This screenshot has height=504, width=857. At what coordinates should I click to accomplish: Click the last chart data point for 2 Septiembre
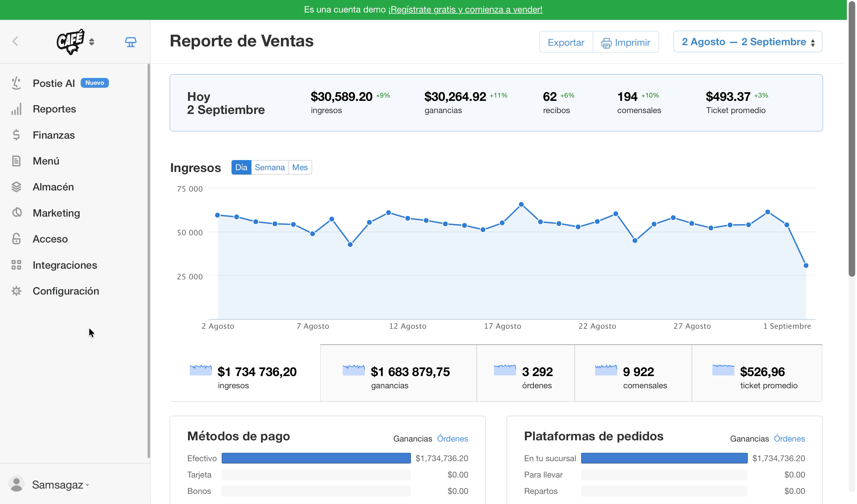[x=806, y=266]
